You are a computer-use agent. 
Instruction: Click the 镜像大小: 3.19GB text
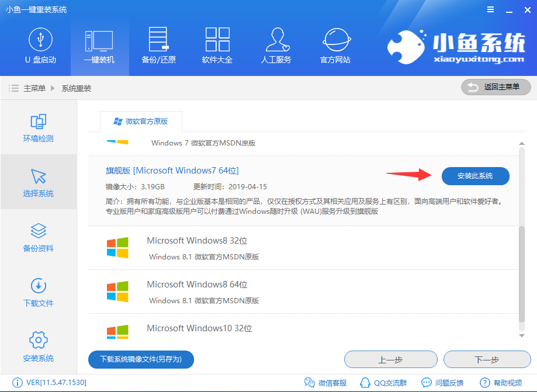click(135, 187)
